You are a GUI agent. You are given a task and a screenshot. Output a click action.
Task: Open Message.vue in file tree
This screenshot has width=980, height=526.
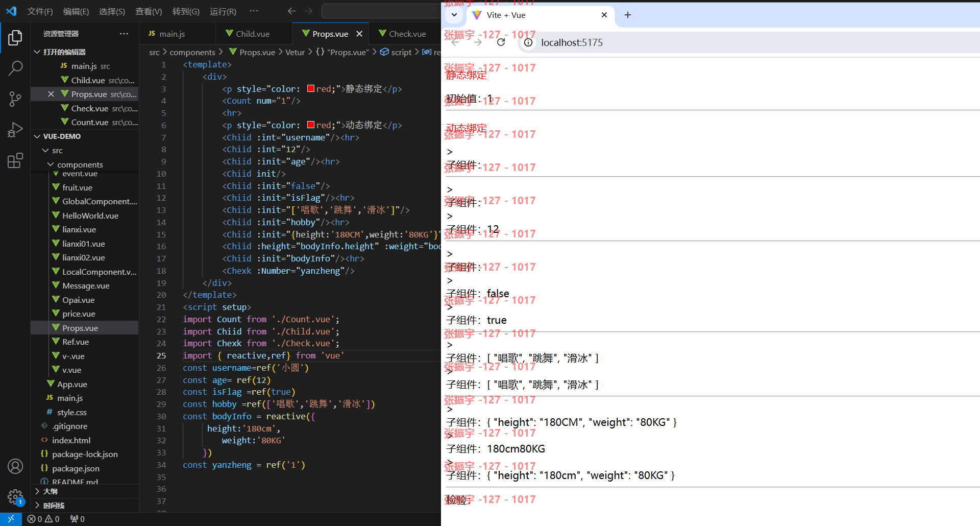coord(85,285)
